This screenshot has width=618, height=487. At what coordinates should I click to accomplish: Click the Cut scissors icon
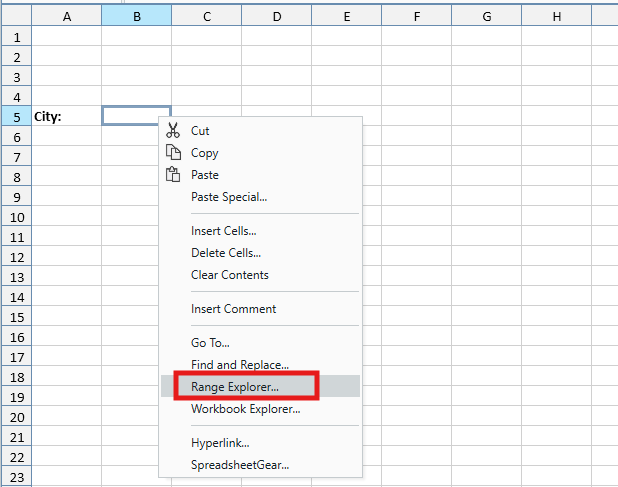tap(173, 131)
